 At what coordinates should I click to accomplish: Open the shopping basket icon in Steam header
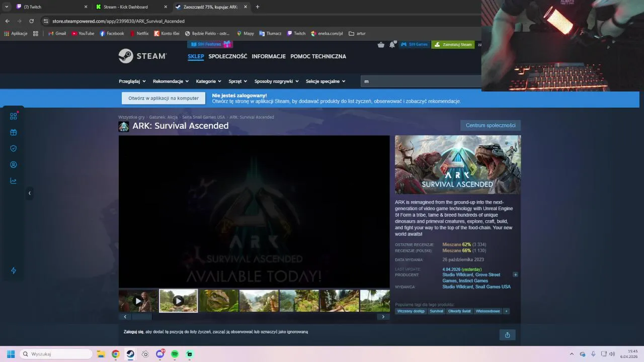pos(381,45)
